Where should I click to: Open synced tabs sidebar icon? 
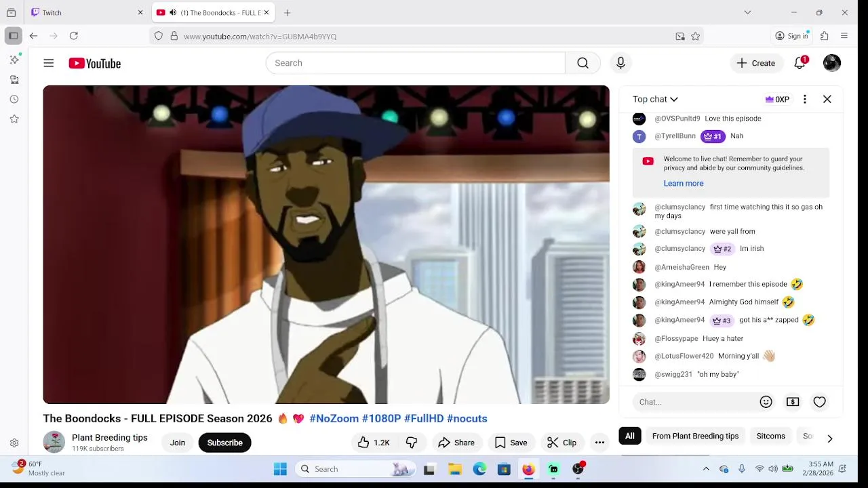(14, 79)
